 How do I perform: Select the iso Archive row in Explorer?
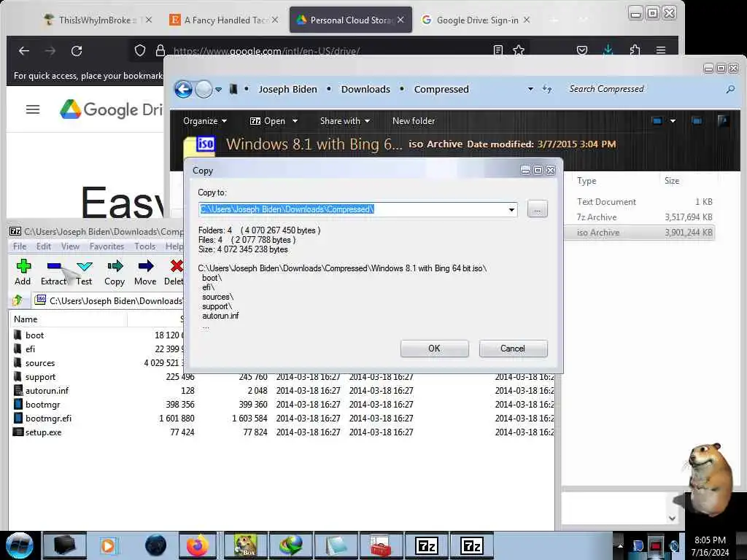638,233
